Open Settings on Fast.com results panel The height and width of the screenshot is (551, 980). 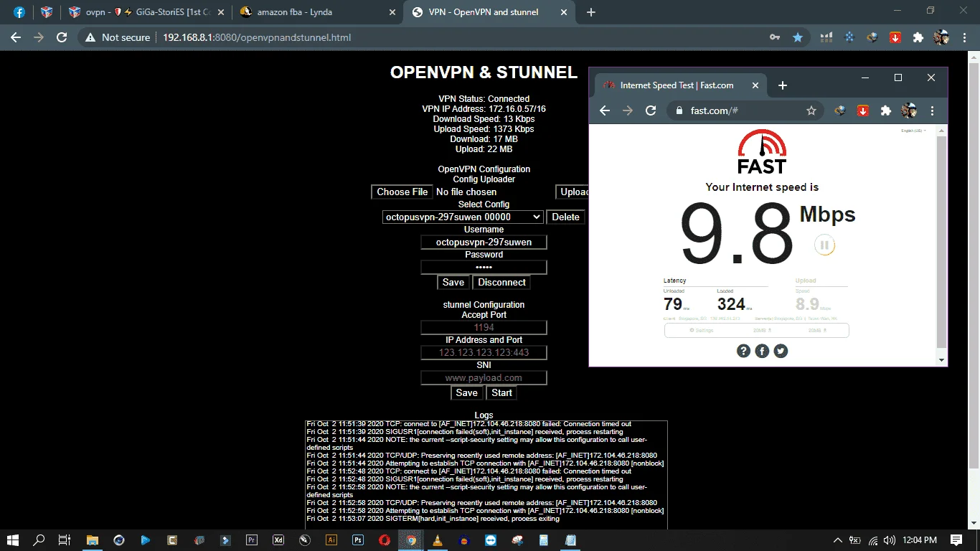[701, 330]
